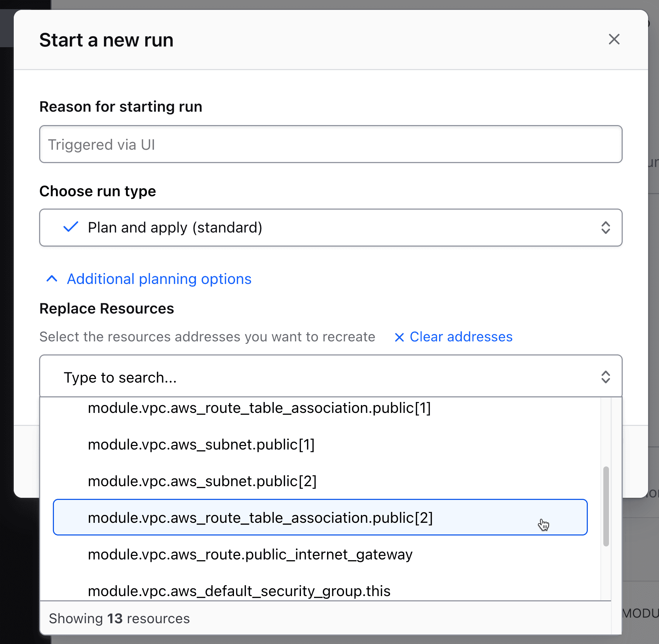Click the checkmark icon beside Plan and apply
The height and width of the screenshot is (644, 659).
70,227
